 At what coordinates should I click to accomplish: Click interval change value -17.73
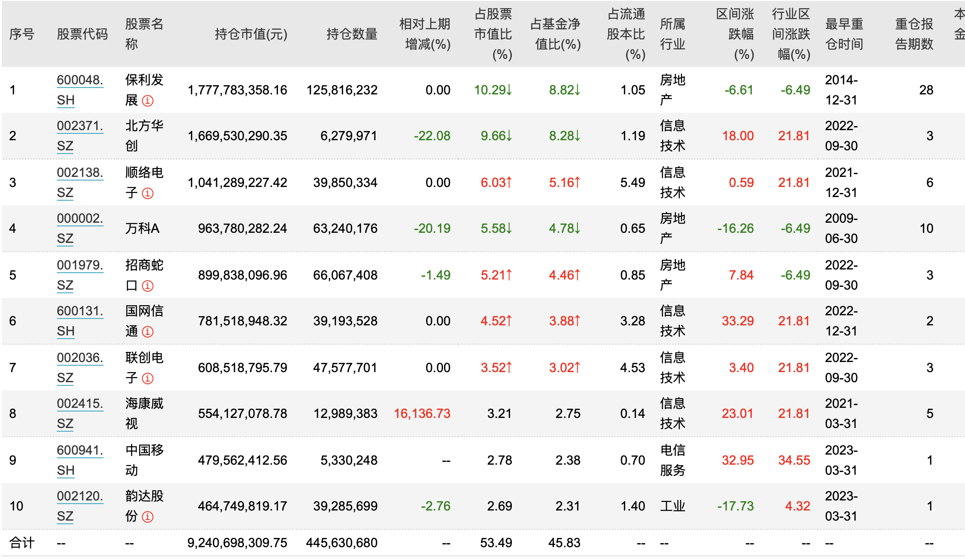(x=736, y=506)
